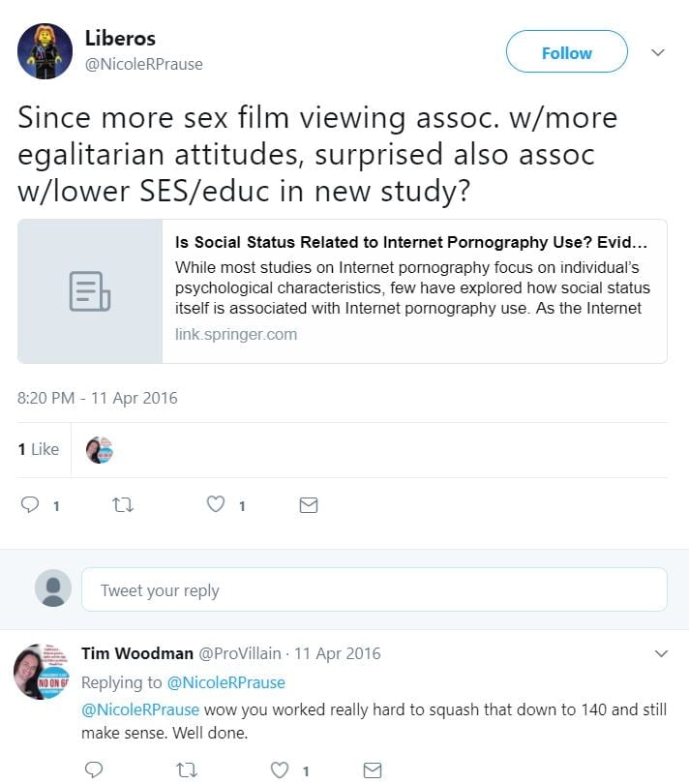
Task: View the 1 Like list
Action: pos(39,449)
